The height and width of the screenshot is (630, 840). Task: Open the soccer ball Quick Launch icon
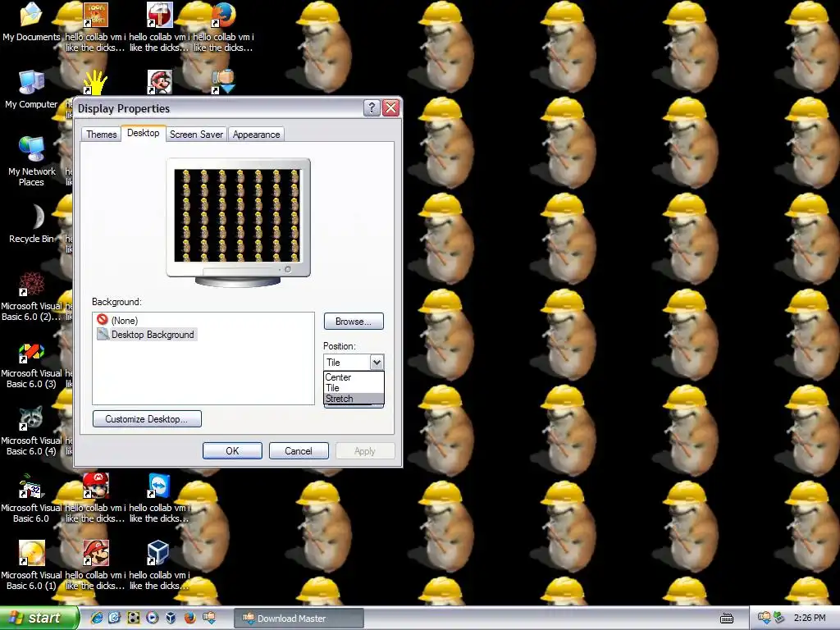(134, 618)
